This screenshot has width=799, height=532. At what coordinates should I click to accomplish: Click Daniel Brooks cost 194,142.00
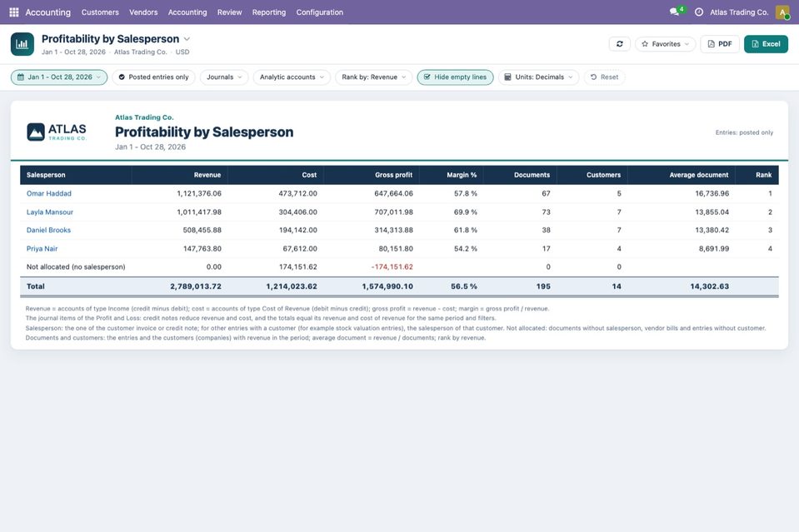click(x=298, y=230)
